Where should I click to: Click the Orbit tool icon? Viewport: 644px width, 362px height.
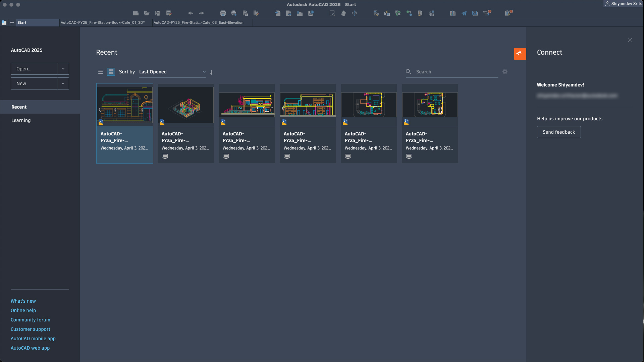[355, 13]
